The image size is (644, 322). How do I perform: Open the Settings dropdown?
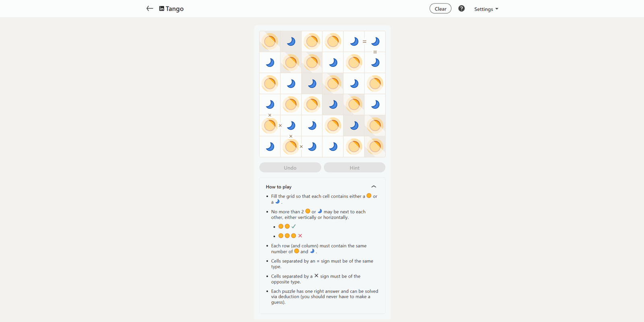click(486, 9)
